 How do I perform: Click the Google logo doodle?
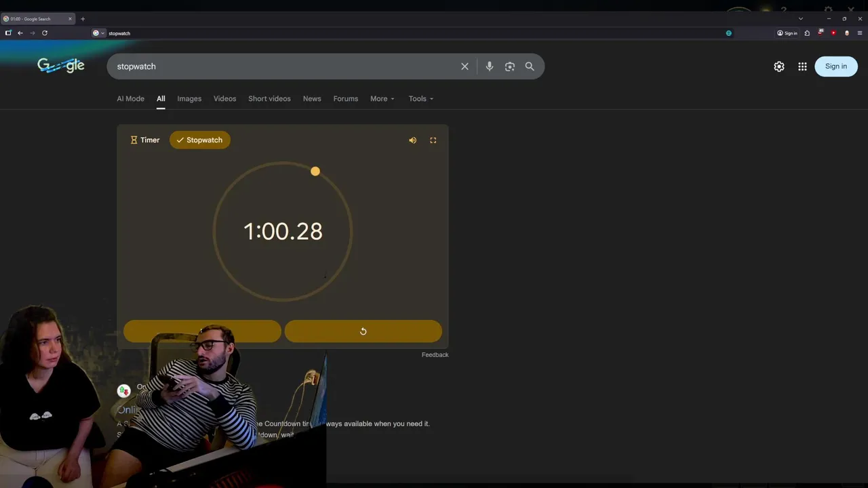point(61,65)
